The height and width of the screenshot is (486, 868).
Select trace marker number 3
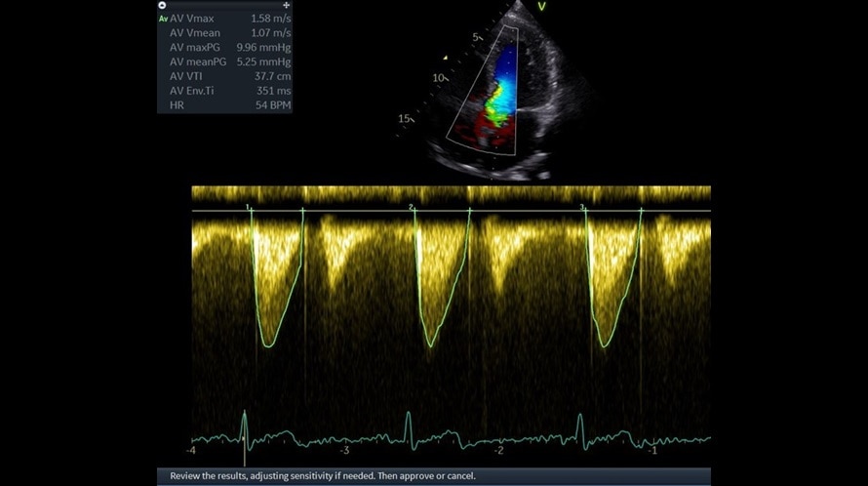(x=582, y=208)
